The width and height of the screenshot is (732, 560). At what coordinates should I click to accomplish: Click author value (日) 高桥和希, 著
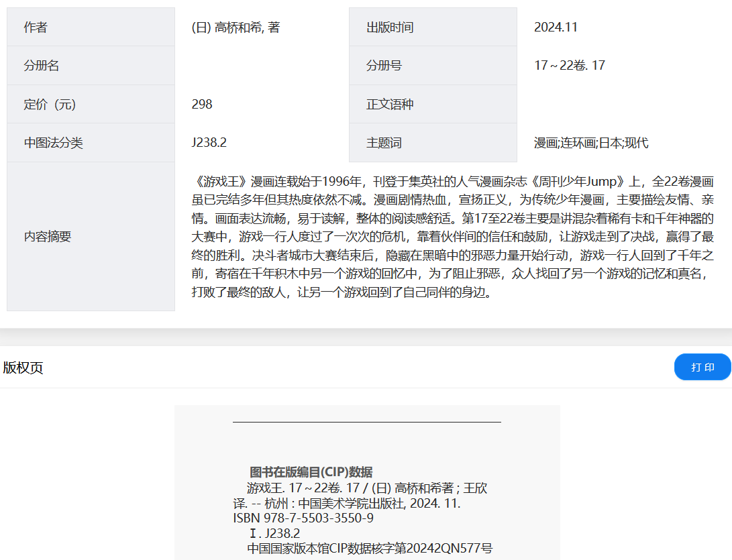(236, 27)
